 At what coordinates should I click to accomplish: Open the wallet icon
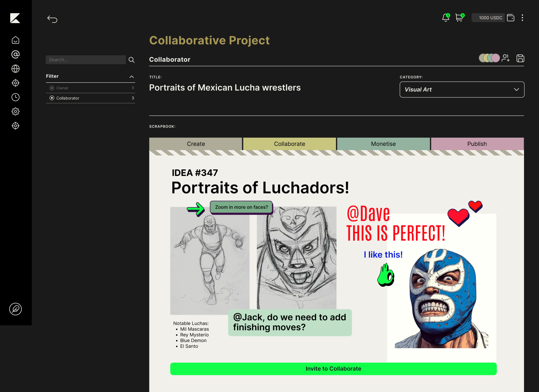(511, 18)
